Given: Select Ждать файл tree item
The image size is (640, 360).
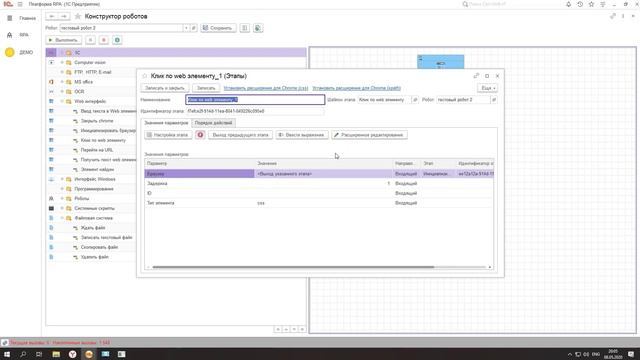Looking at the screenshot, I should (x=93, y=228).
